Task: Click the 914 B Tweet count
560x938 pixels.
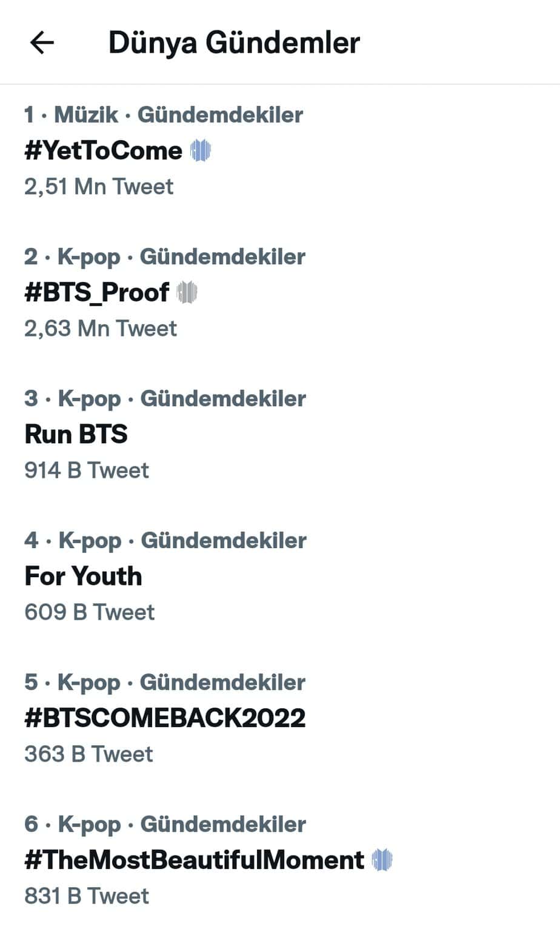Action: [x=87, y=470]
